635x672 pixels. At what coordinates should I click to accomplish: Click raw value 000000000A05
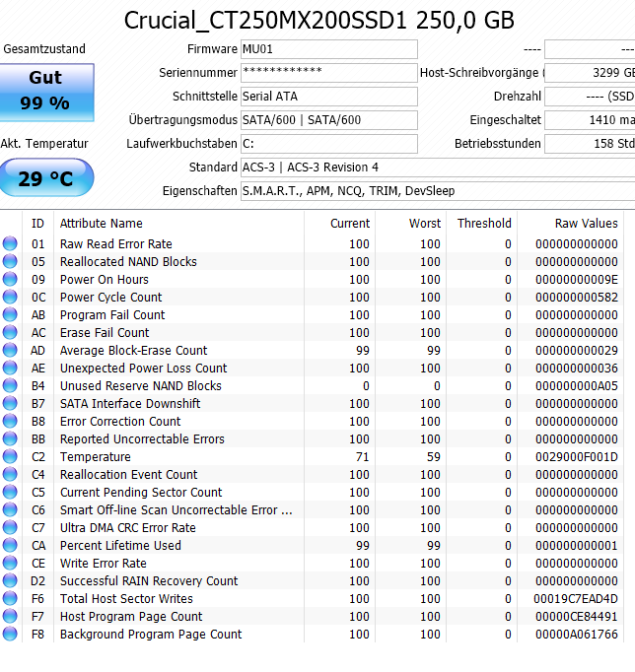tap(576, 385)
